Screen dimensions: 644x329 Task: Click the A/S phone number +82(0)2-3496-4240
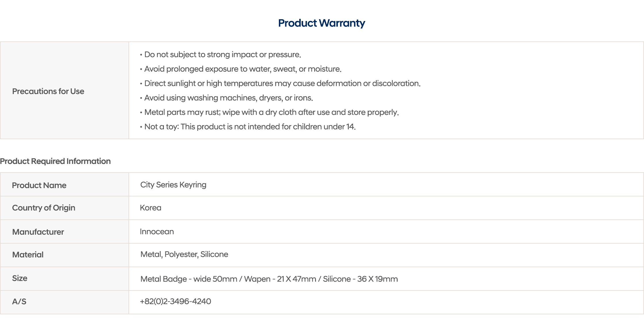175,301
